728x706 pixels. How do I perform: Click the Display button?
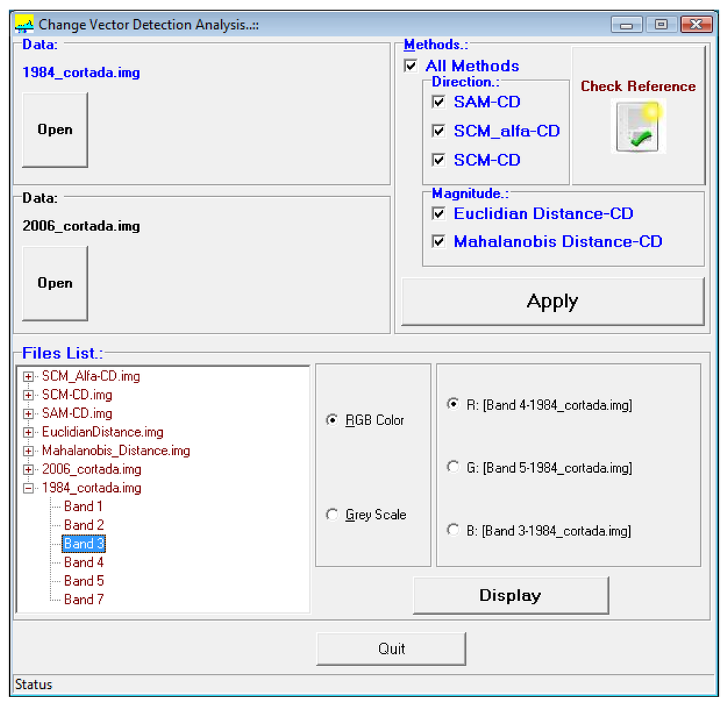(x=510, y=595)
